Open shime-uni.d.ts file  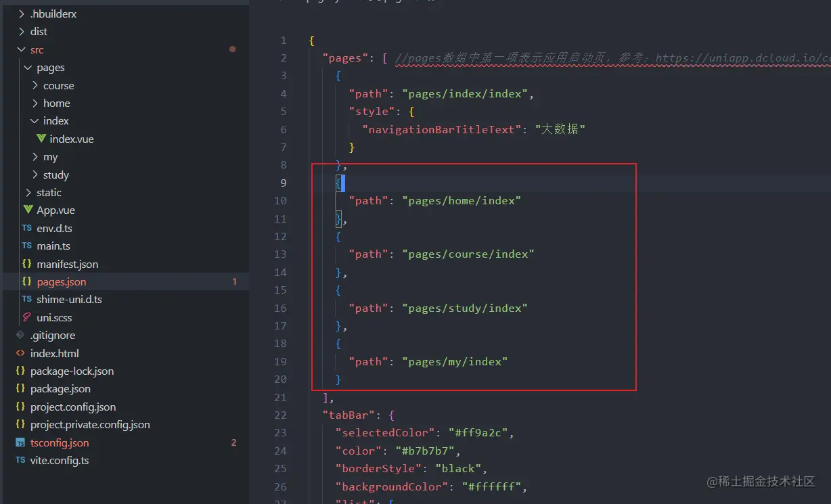click(x=70, y=299)
